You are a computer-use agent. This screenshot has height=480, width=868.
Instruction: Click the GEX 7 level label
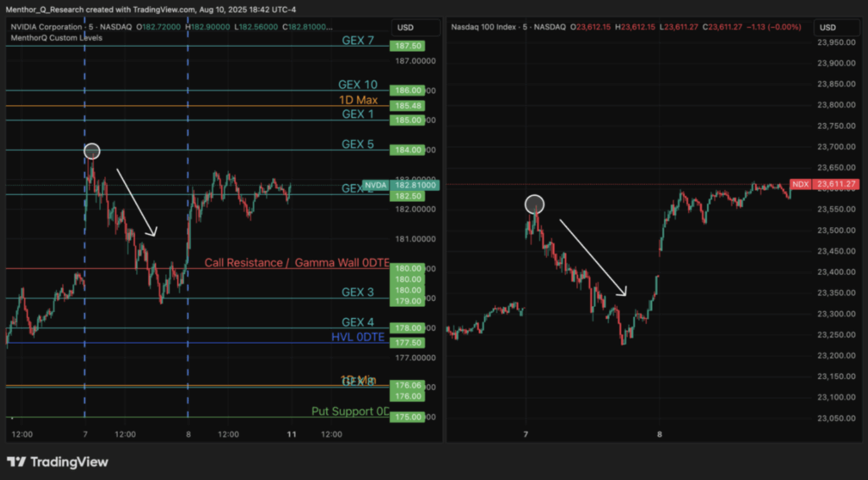(x=358, y=41)
